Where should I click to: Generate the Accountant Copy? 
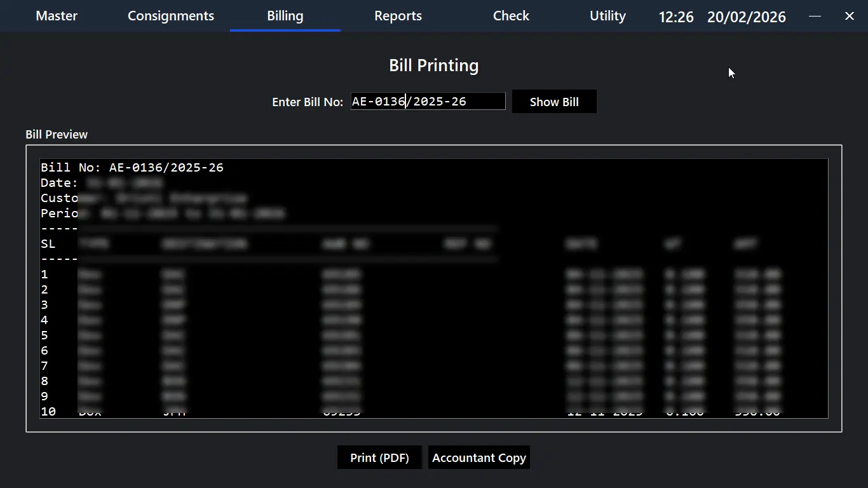[x=479, y=457]
